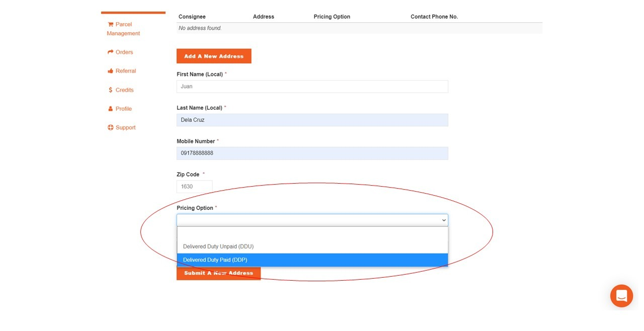Collapse the Pricing Option dropdown
This screenshot has height=331, width=644.
coord(312,220)
